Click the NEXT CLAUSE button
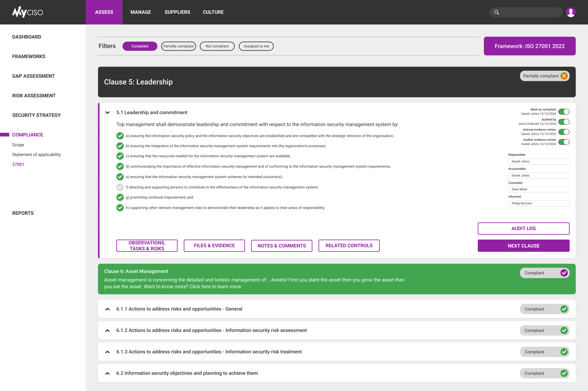The height and width of the screenshot is (391, 588). coord(523,246)
